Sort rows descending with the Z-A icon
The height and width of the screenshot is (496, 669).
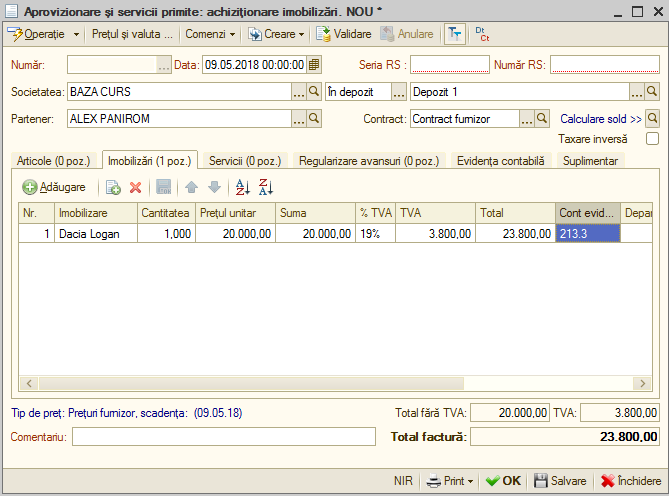(265, 187)
